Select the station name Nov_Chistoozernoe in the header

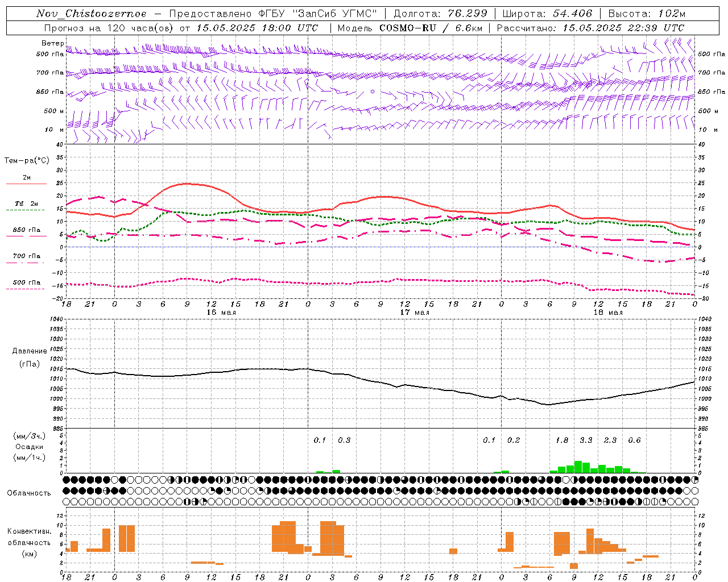coord(91,14)
